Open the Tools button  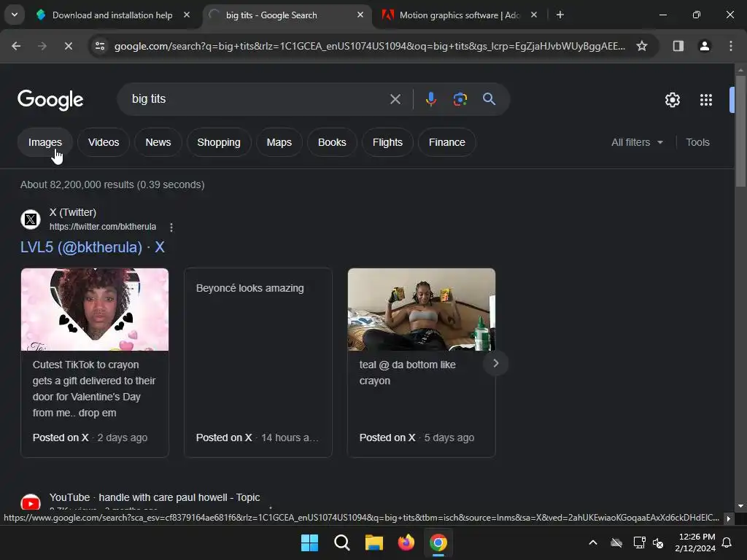click(697, 142)
